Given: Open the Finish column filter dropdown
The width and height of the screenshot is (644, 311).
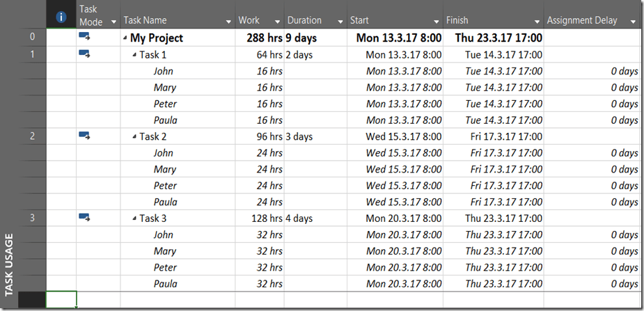Looking at the screenshot, I should 535,22.
